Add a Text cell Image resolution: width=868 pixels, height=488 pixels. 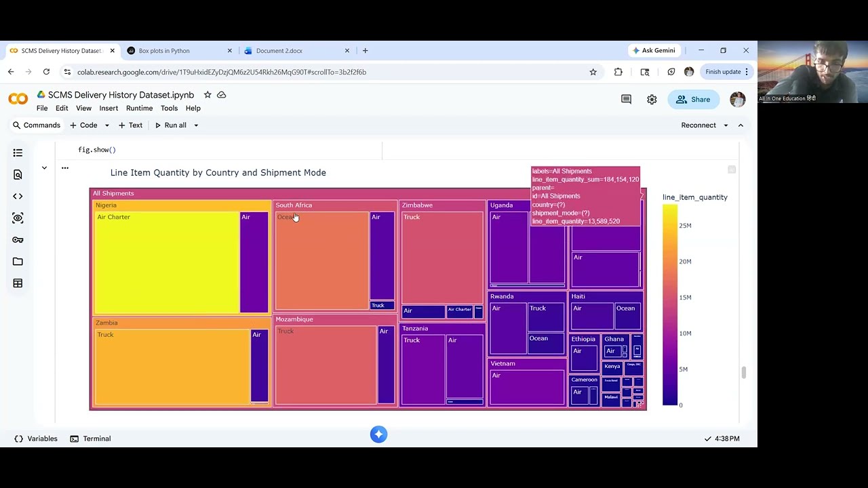(x=130, y=125)
